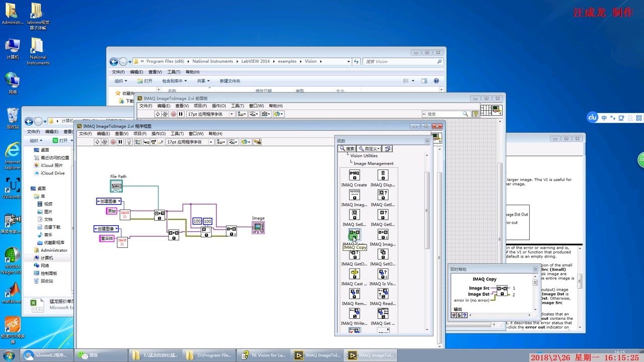Click Run Continuously in block diagram toolbar
This screenshot has width=644, height=362.
coord(105,142)
